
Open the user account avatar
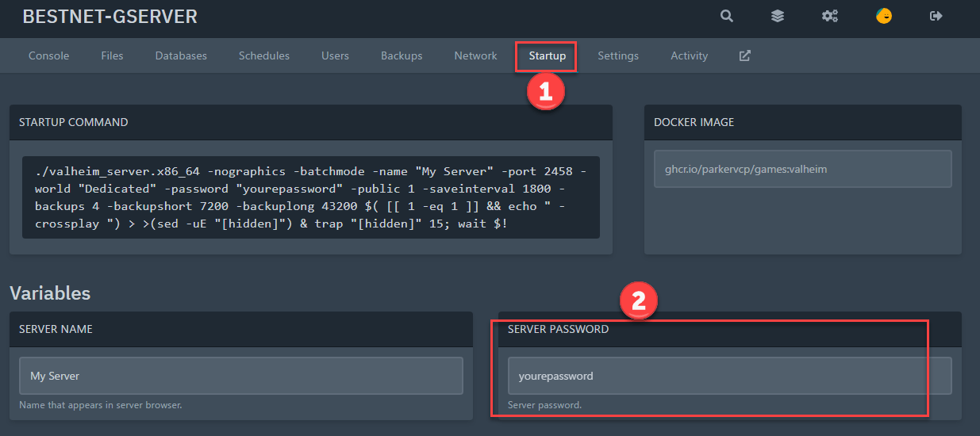[883, 16]
